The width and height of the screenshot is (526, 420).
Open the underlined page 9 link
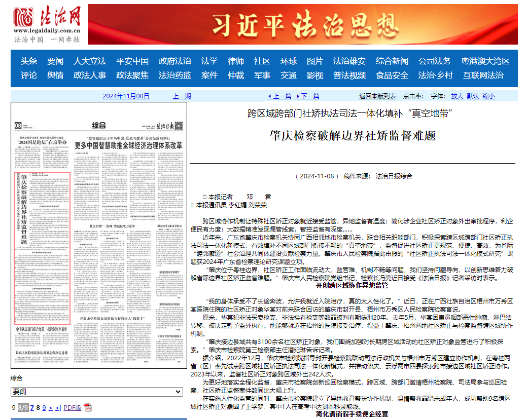(x=44, y=408)
